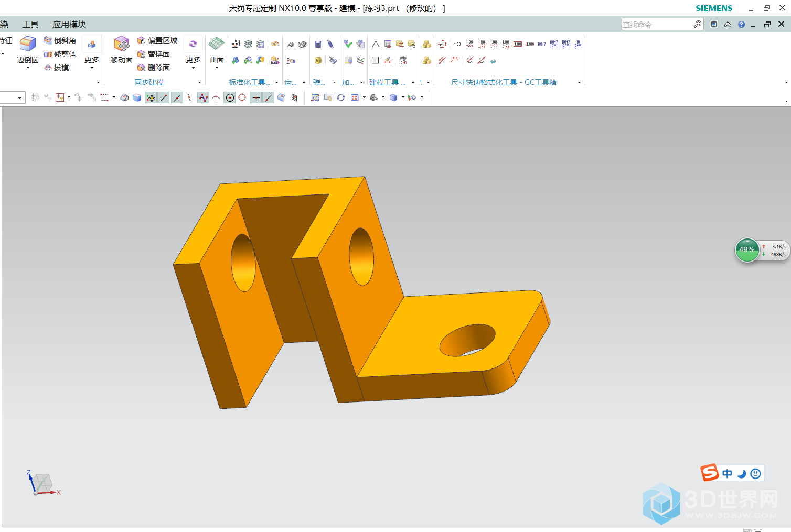Click the 1.00 ±.05 tolerance format icon
This screenshot has height=532, width=791.
pyautogui.click(x=469, y=44)
